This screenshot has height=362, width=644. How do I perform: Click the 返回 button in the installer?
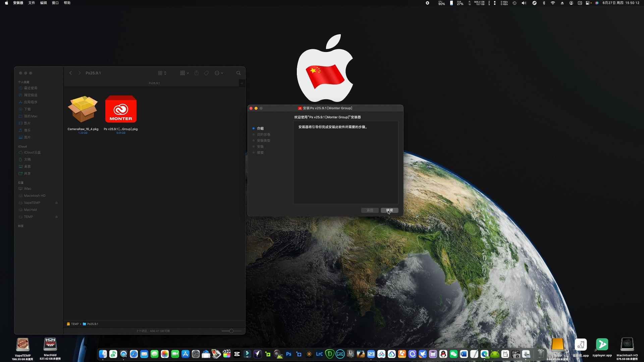pyautogui.click(x=370, y=210)
